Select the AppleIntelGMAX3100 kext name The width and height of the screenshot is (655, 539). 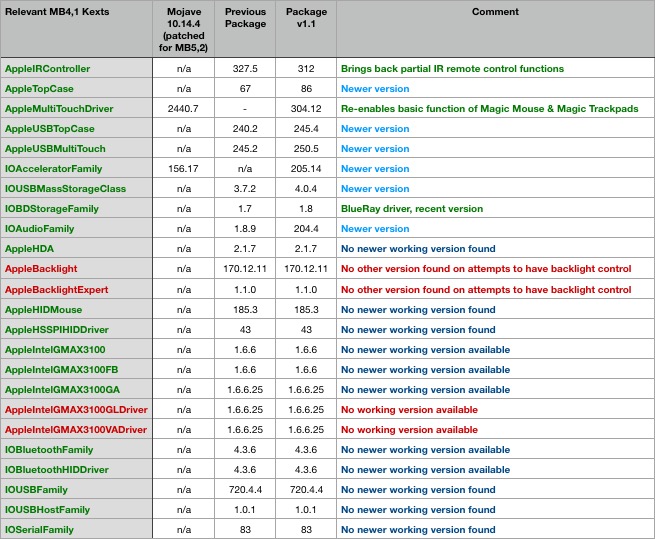click(x=55, y=350)
